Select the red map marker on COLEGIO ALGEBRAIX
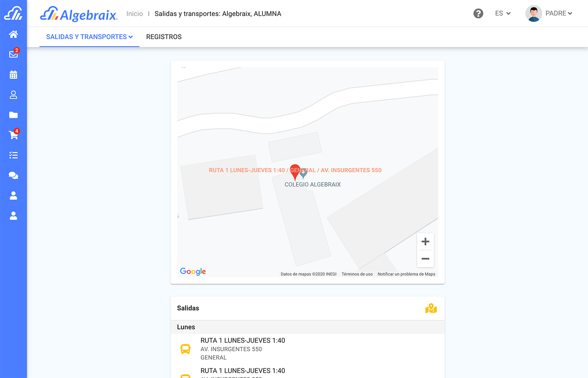588x378 pixels. [295, 170]
